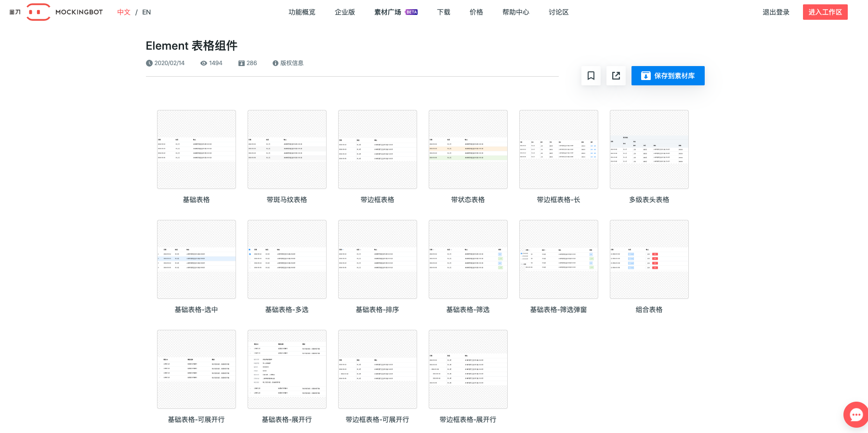This screenshot has width=868, height=433.
Task: Click the saved count archive icon
Action: [x=241, y=63]
